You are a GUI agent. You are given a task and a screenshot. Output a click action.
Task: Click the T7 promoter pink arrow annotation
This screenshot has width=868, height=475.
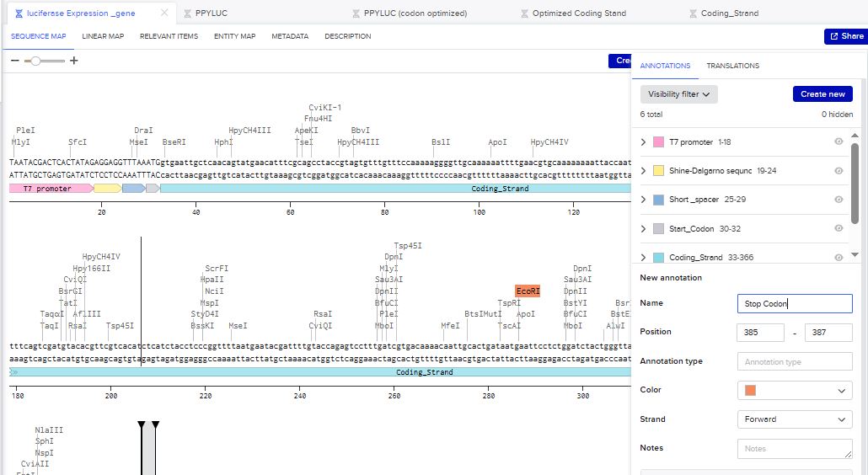click(x=49, y=189)
